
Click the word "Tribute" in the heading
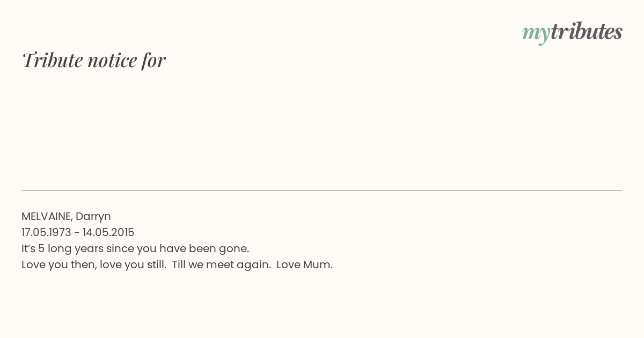tap(52, 60)
